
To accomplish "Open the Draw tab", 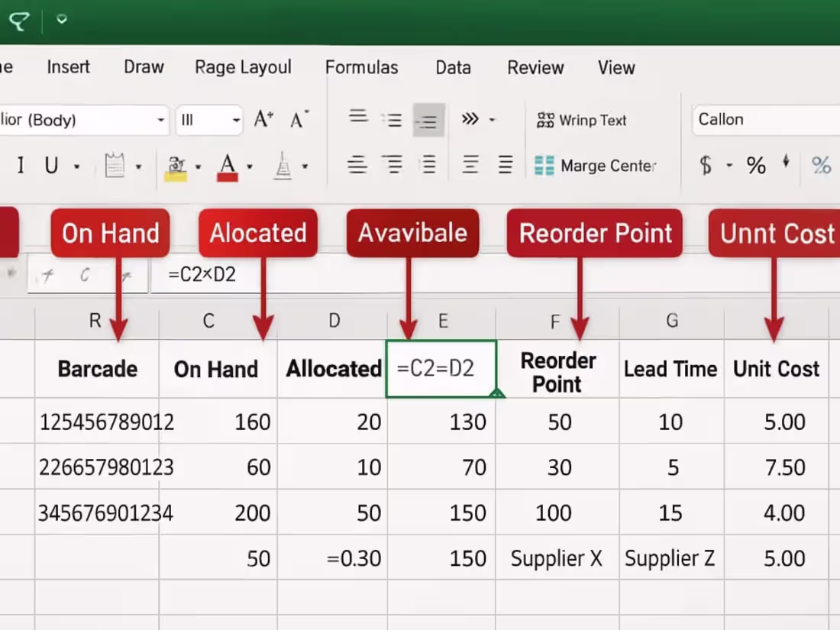I will point(144,67).
